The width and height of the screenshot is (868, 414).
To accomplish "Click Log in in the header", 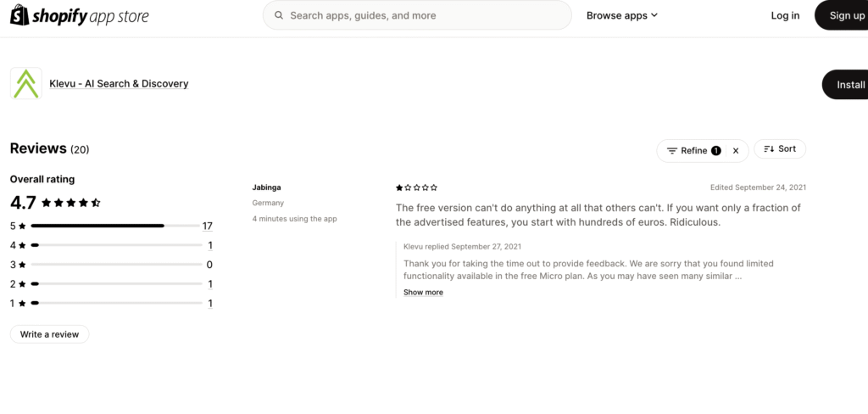I will (x=785, y=15).
